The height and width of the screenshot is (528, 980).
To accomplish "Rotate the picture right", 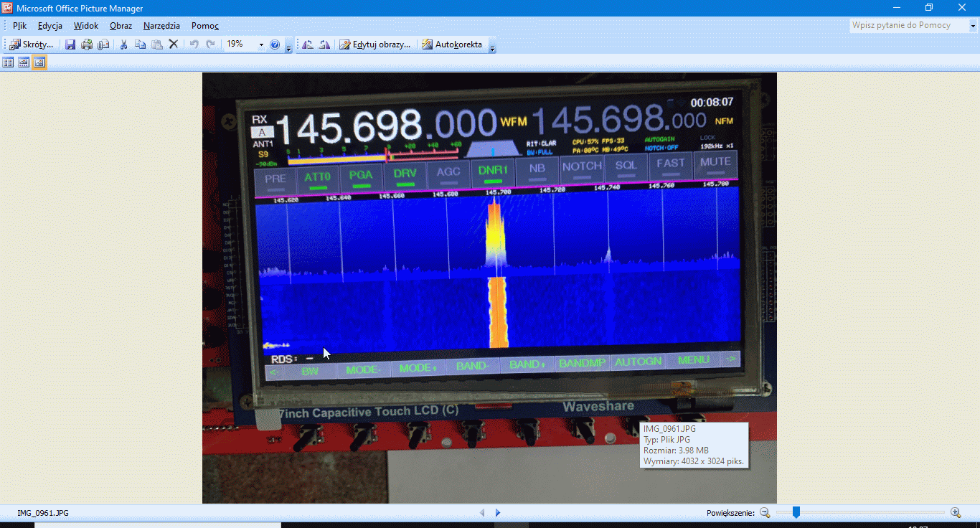I will 324,44.
